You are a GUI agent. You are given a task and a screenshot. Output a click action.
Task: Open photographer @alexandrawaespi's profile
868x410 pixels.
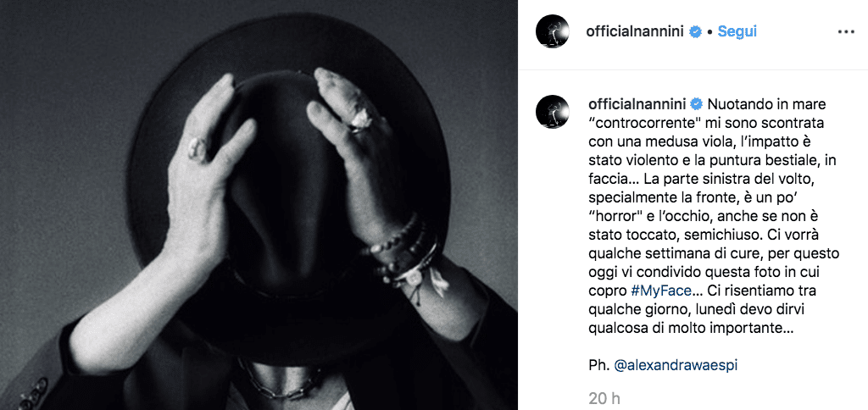(676, 366)
